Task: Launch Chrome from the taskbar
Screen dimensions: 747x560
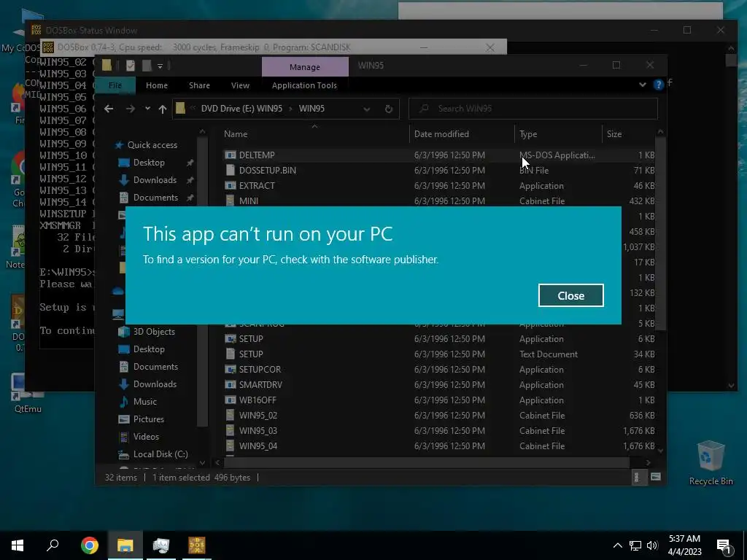Action: pos(89,545)
